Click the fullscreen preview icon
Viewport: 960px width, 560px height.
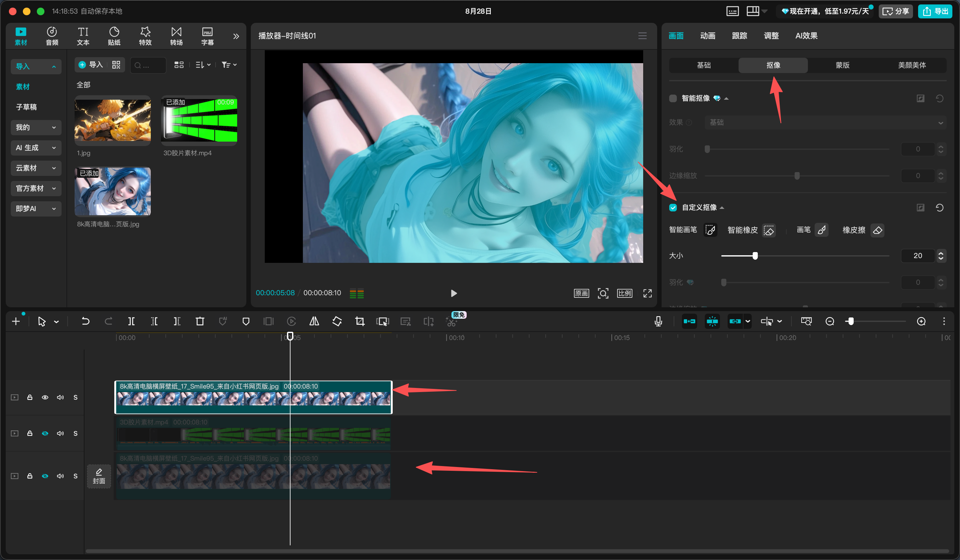click(x=648, y=293)
